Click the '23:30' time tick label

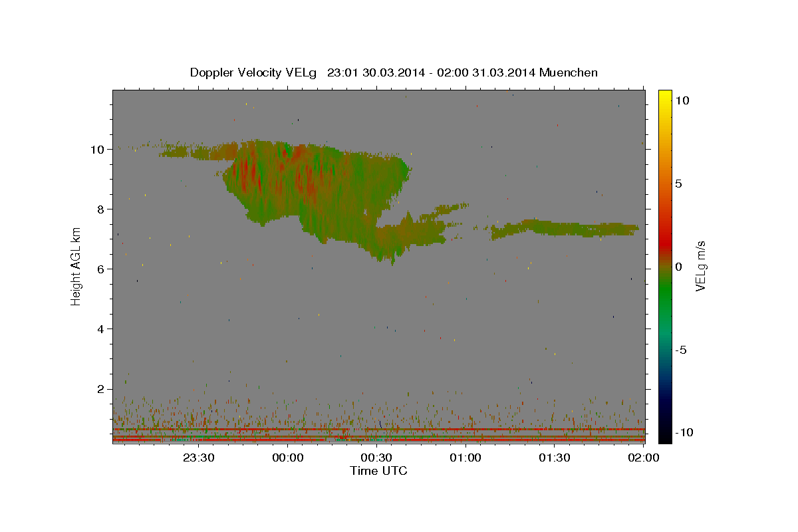[x=199, y=458]
